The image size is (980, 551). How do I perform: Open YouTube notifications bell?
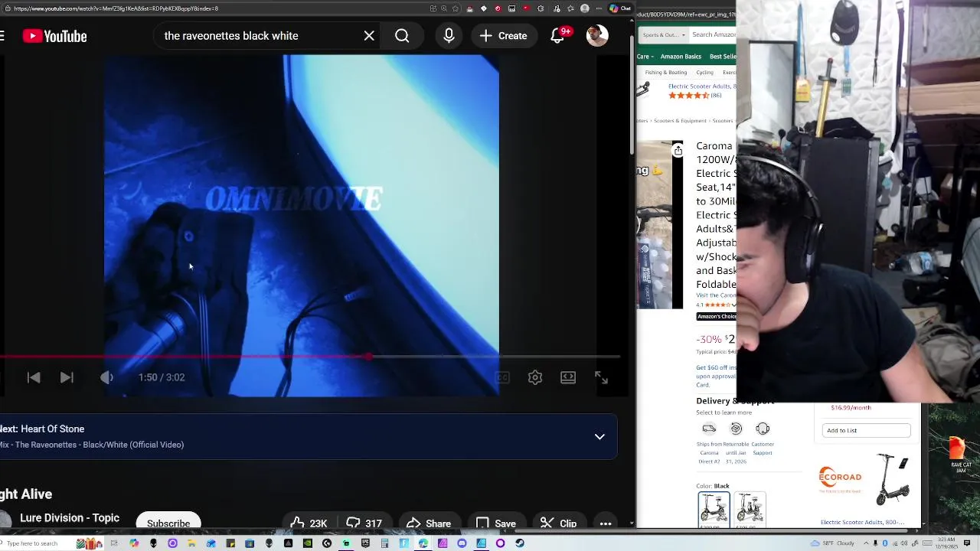[x=558, y=36]
